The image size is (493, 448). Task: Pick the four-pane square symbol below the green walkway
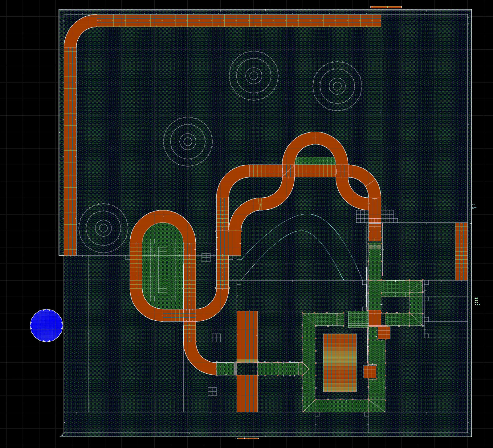tap(212, 392)
